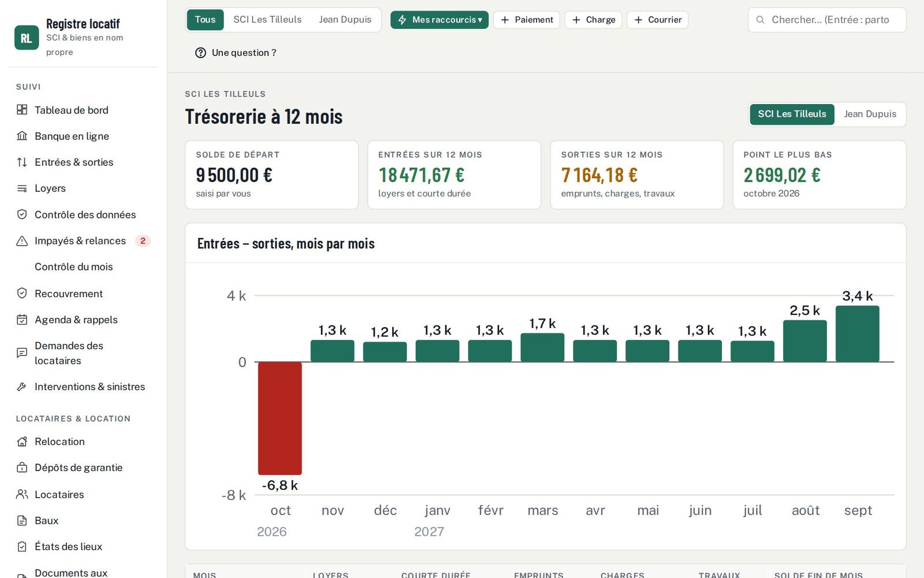Click the Banque en ligne bank icon
This screenshot has width=924, height=578.
[x=22, y=136]
